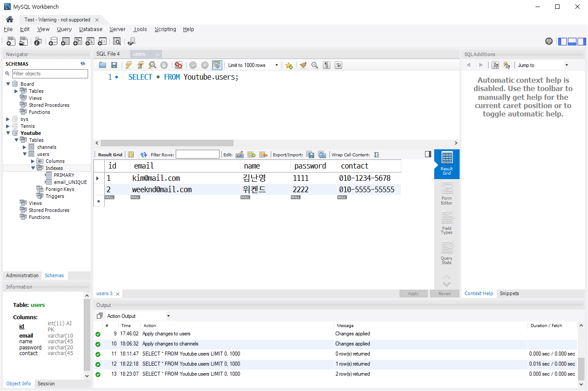Save current statement as snippet (star)

click(289, 65)
